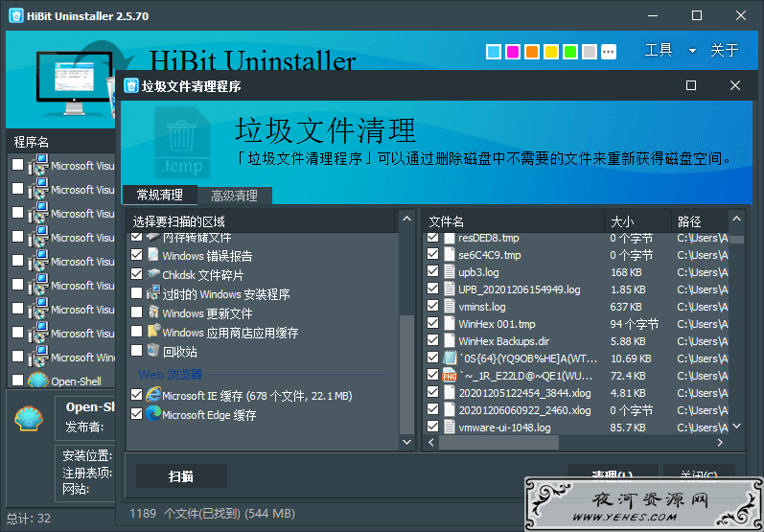Click the Windows 错误报告 icon
This screenshot has width=764, height=532.
point(153,255)
